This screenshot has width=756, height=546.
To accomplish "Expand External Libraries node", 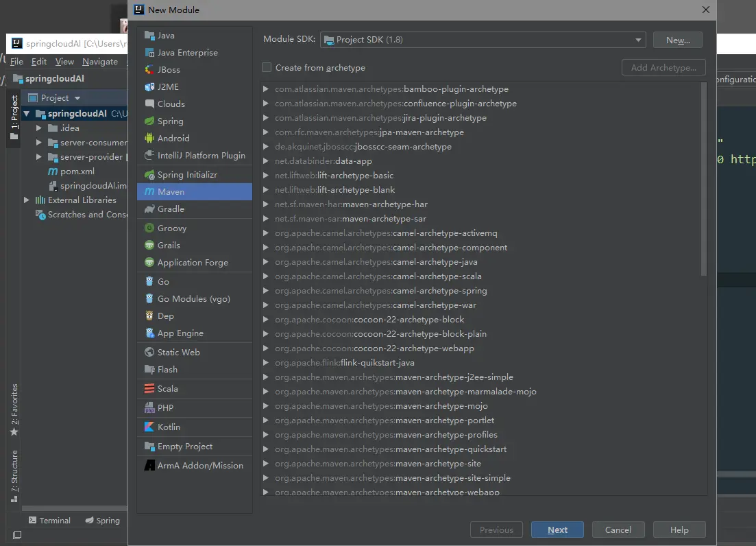I will (27, 200).
